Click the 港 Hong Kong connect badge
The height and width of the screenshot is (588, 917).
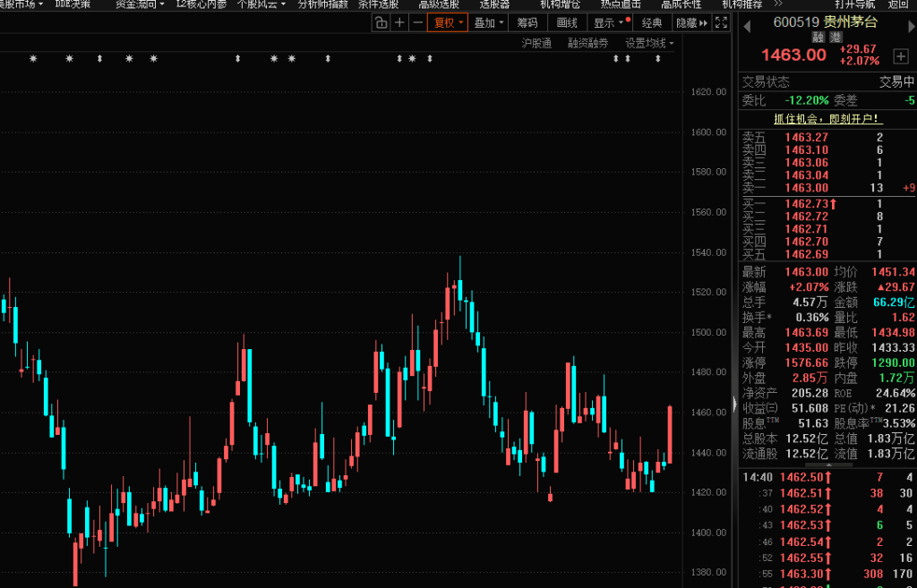point(835,38)
